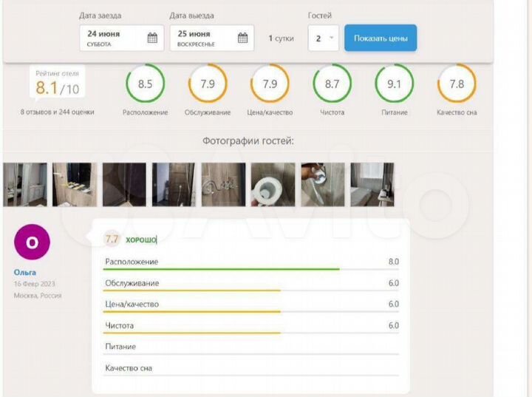Click the 8.1/10 hotel rating badge
The height and width of the screenshot is (397, 532).
tap(57, 89)
